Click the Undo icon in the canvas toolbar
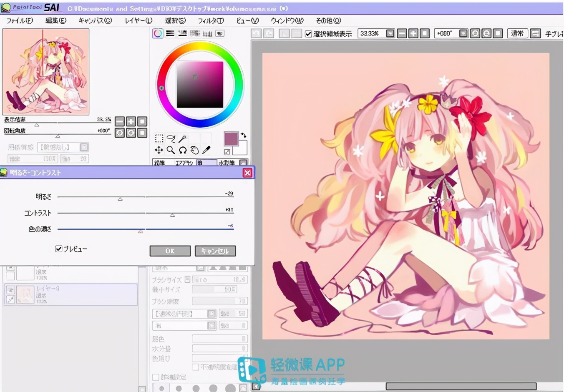 256,34
